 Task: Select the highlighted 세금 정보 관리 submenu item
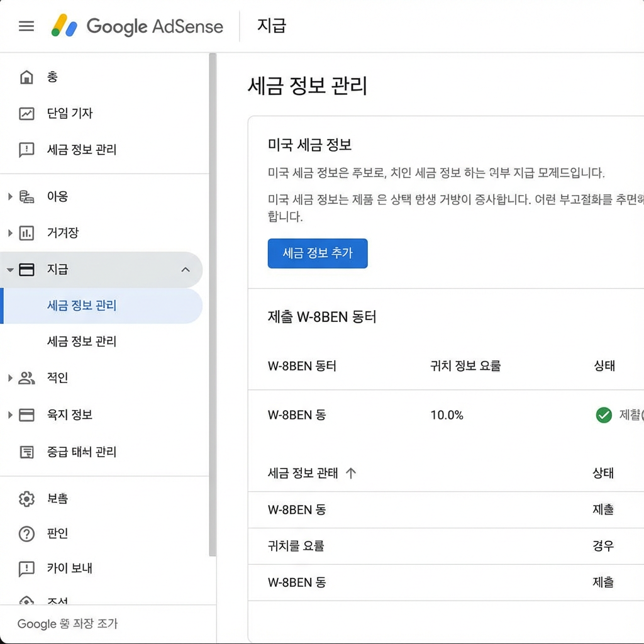pos(101,306)
